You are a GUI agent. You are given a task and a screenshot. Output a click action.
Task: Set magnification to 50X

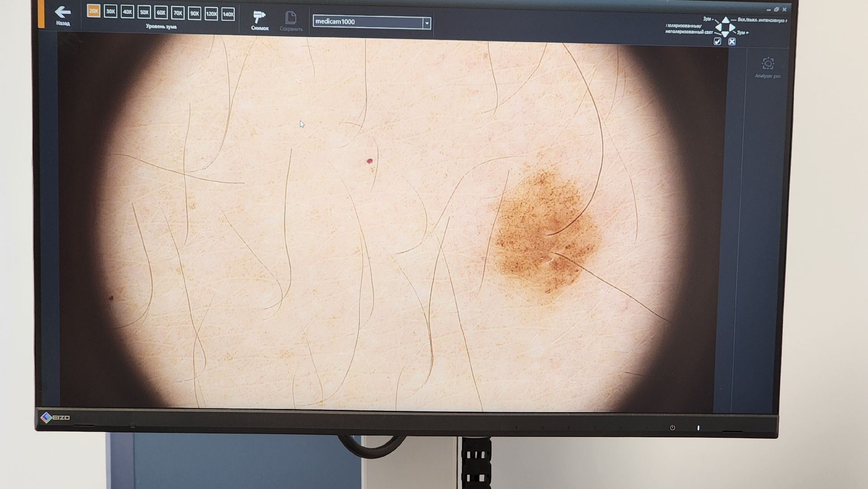[x=144, y=12]
